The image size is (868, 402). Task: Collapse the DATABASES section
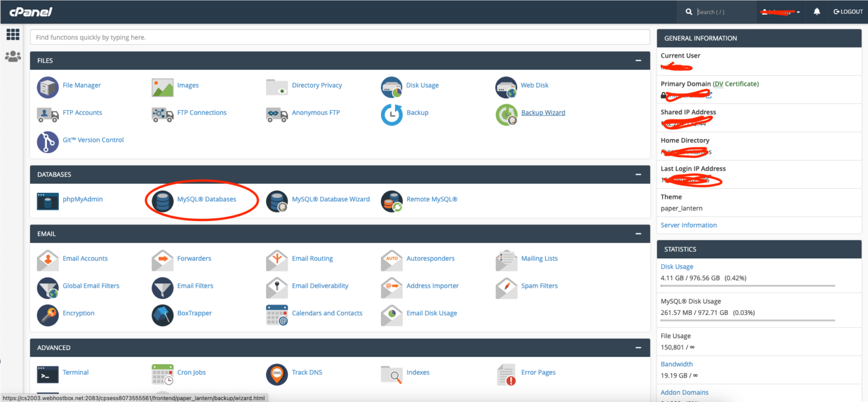(638, 174)
